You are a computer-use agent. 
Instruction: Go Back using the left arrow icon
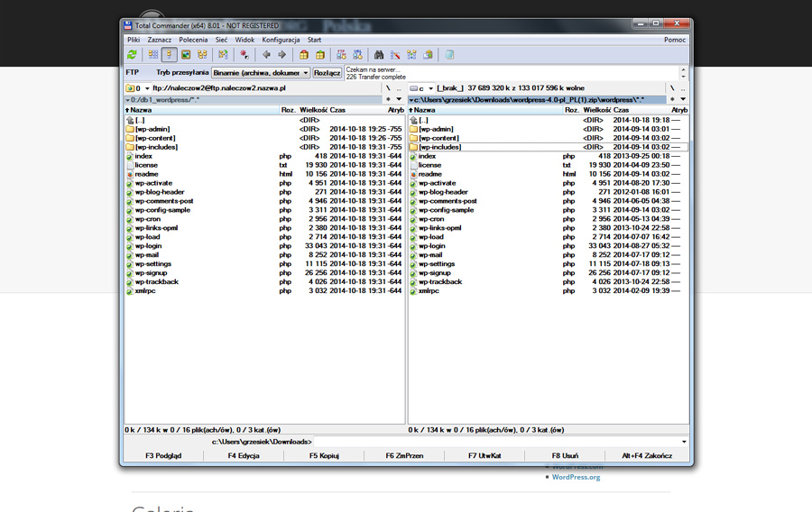266,55
